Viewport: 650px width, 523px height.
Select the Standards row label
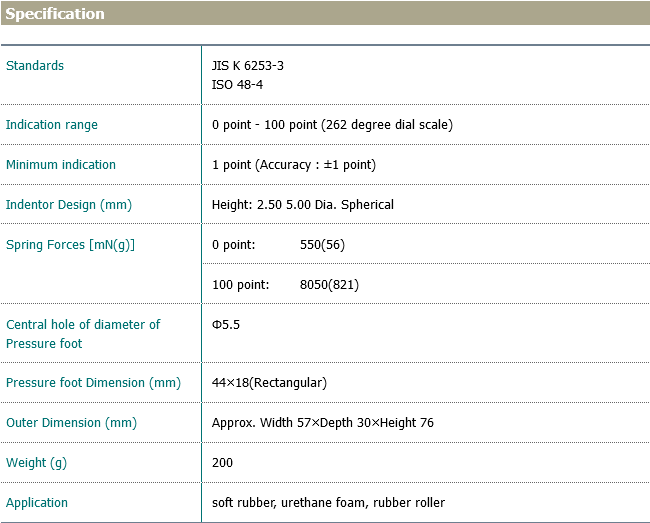(x=35, y=66)
